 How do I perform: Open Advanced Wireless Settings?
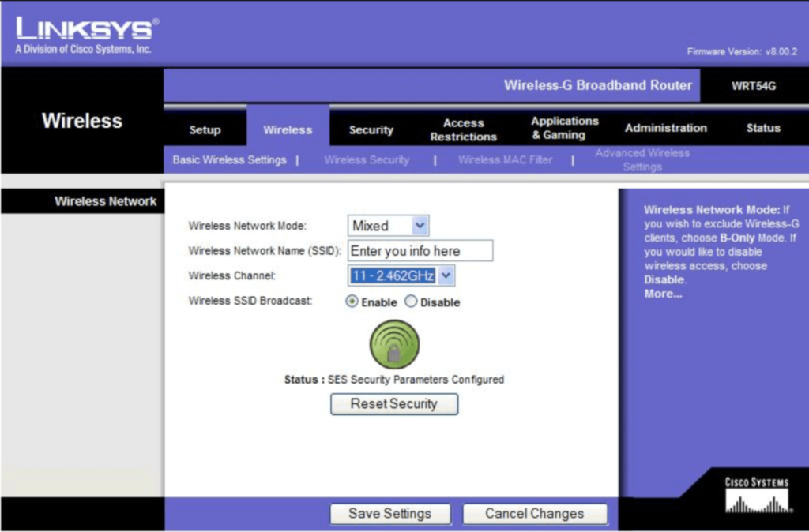[x=642, y=159]
